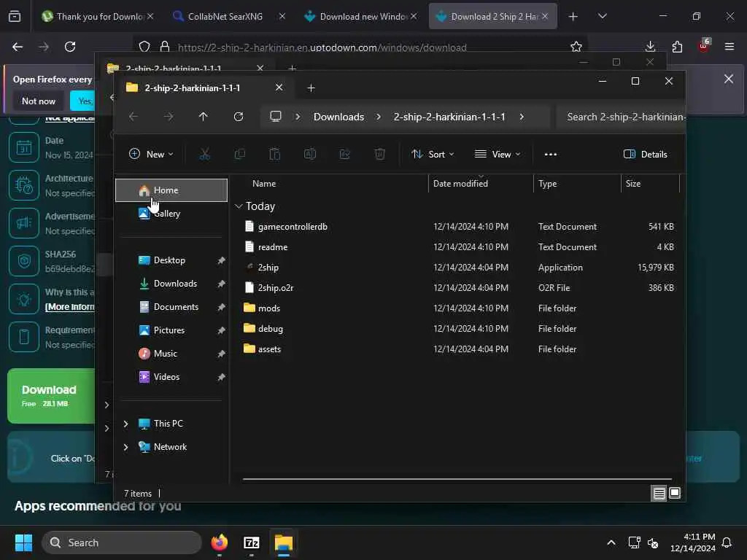Navigate forward in File Explorer
Screen dimensions: 747x560
[169, 117]
